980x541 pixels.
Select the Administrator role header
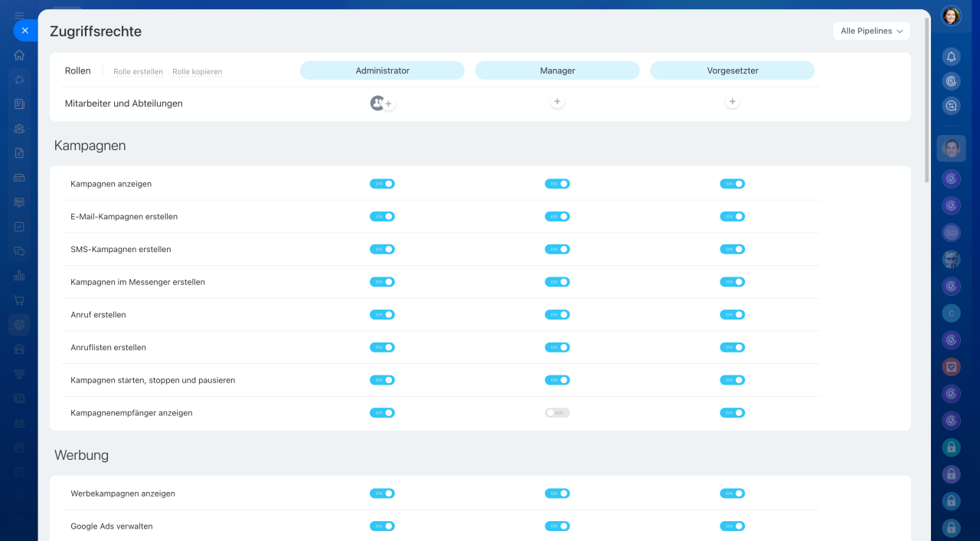(x=382, y=70)
